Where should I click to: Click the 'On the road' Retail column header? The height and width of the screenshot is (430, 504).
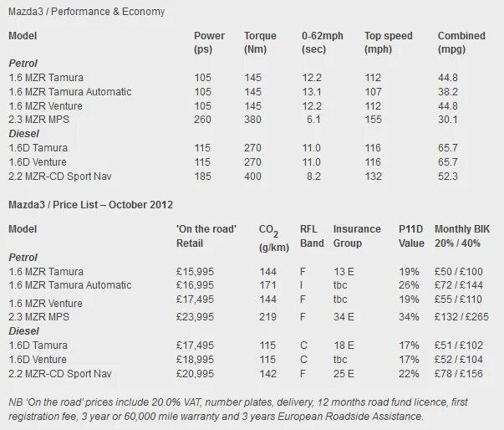click(206, 236)
